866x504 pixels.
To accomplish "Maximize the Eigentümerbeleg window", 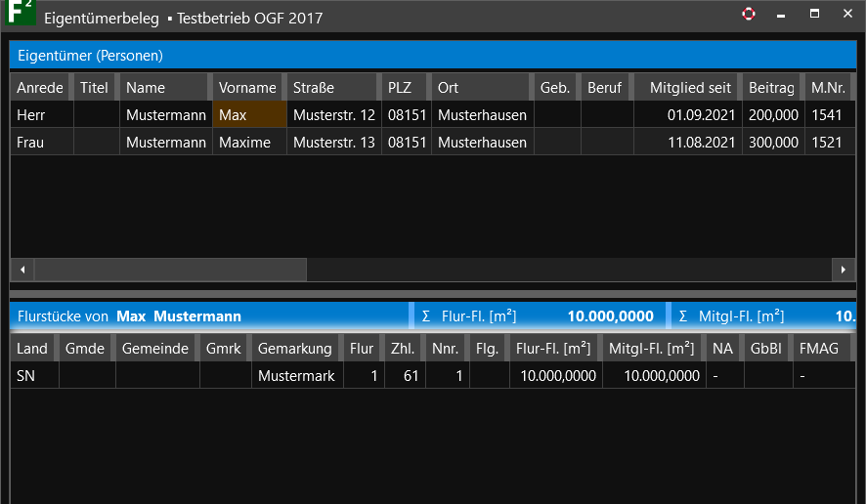I will click(814, 15).
